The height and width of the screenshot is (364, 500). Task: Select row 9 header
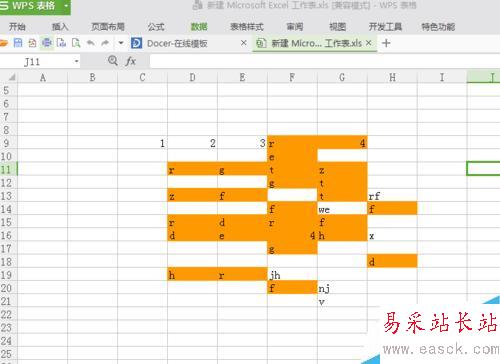(x=8, y=143)
